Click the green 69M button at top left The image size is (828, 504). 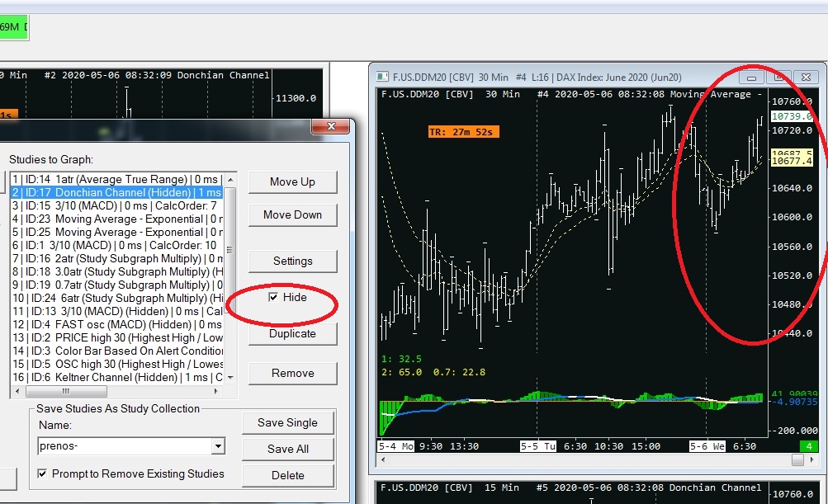[14, 27]
